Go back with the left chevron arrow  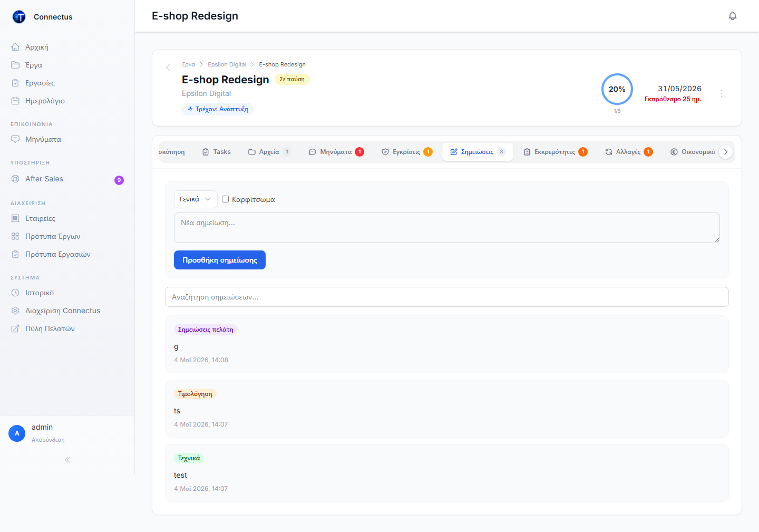(168, 67)
